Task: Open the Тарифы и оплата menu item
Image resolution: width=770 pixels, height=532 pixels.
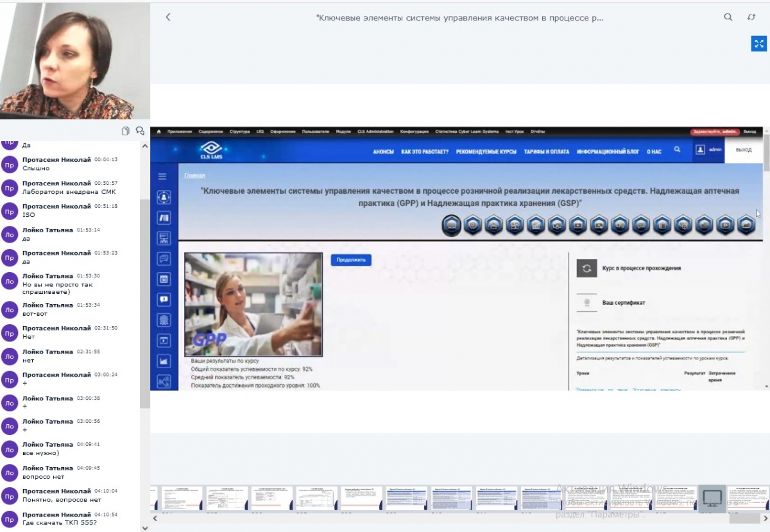Action: click(x=546, y=151)
